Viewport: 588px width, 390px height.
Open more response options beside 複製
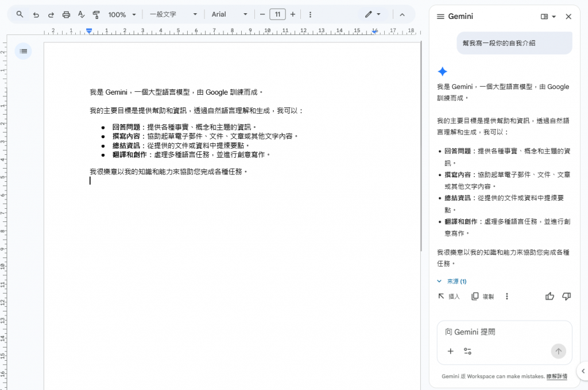[x=506, y=297]
